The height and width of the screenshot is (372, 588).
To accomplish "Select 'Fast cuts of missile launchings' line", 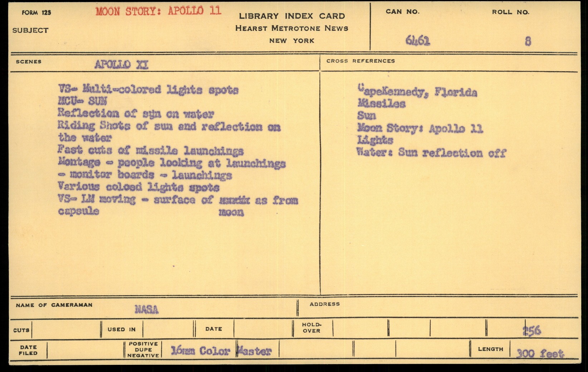I will (x=151, y=151).
